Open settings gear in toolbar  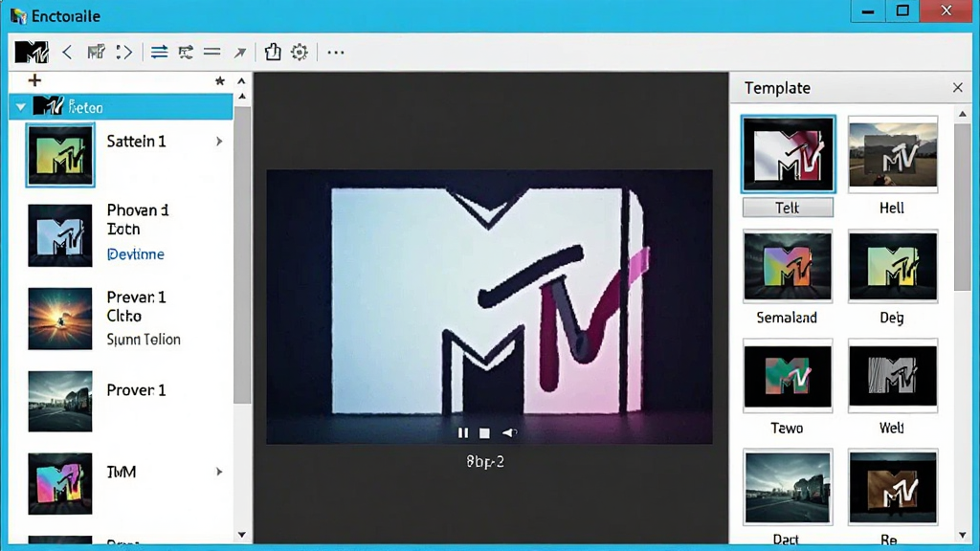(300, 52)
